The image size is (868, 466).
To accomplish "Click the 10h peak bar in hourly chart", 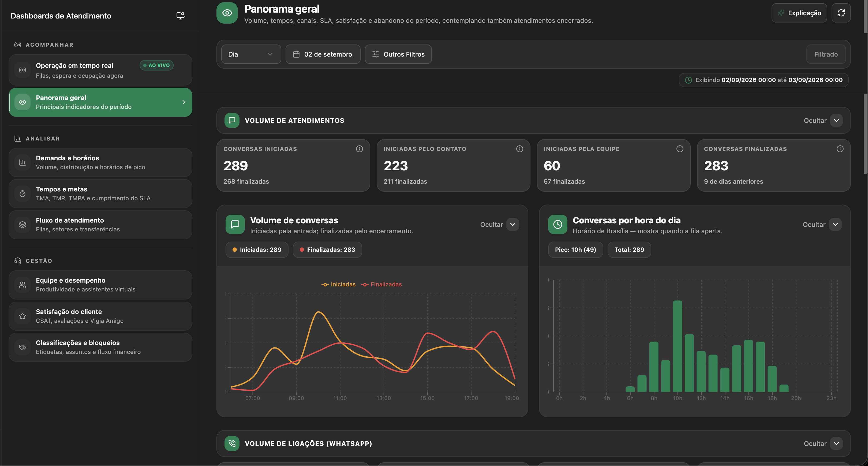I will (677, 346).
